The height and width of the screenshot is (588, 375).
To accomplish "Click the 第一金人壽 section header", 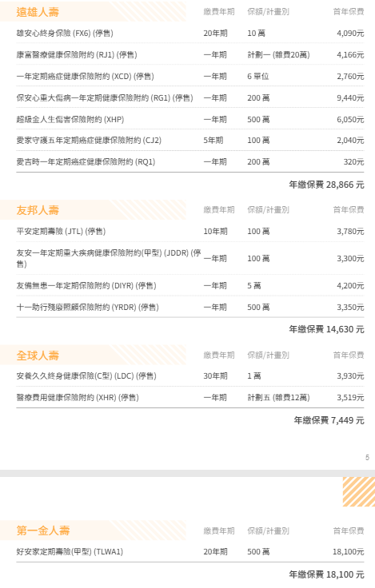I will tap(43, 530).
